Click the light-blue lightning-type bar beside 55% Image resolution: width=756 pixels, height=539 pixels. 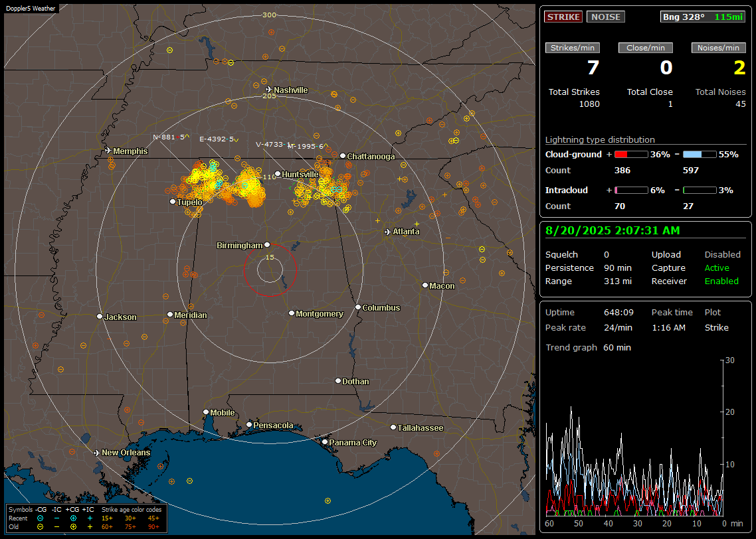(x=700, y=155)
